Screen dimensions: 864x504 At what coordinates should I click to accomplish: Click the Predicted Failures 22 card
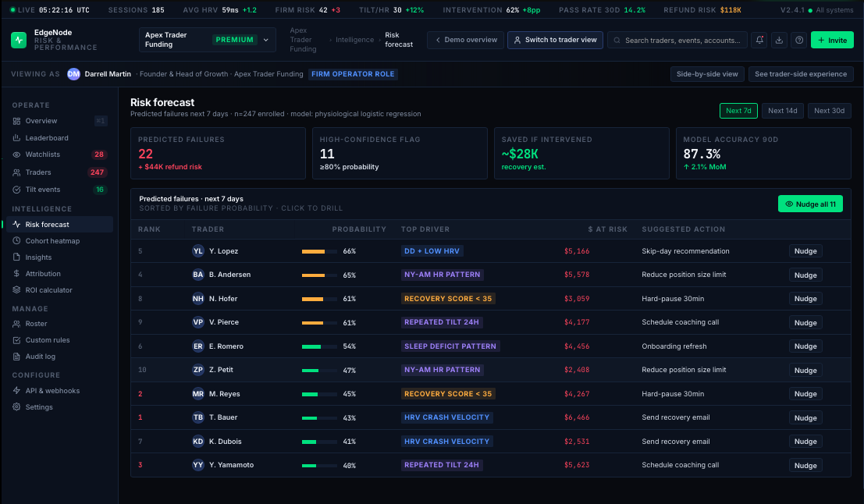(x=218, y=153)
